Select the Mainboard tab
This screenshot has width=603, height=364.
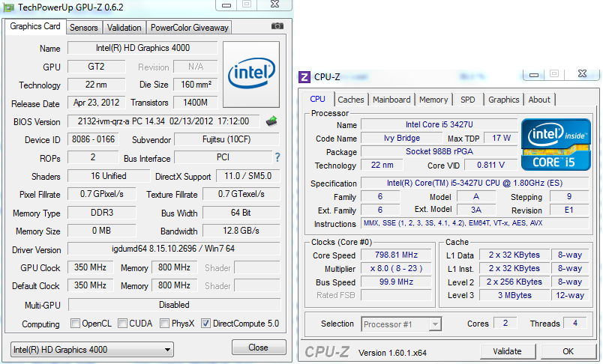pyautogui.click(x=391, y=100)
